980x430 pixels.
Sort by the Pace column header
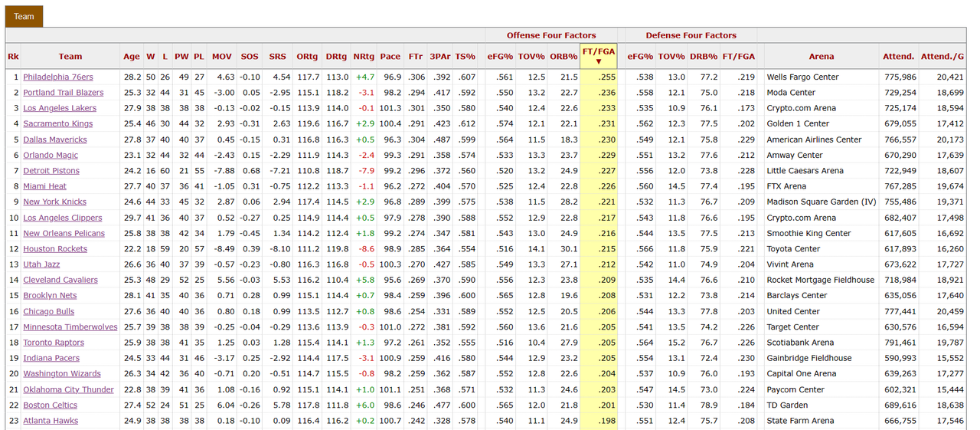tap(390, 56)
